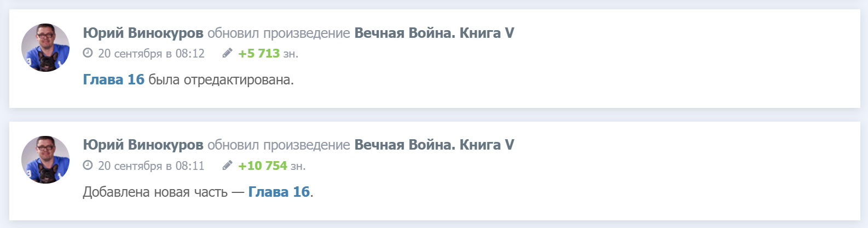868x228 pixels.
Task: Click the clock icon beside the 08:12 timestamp
Action: (88, 53)
